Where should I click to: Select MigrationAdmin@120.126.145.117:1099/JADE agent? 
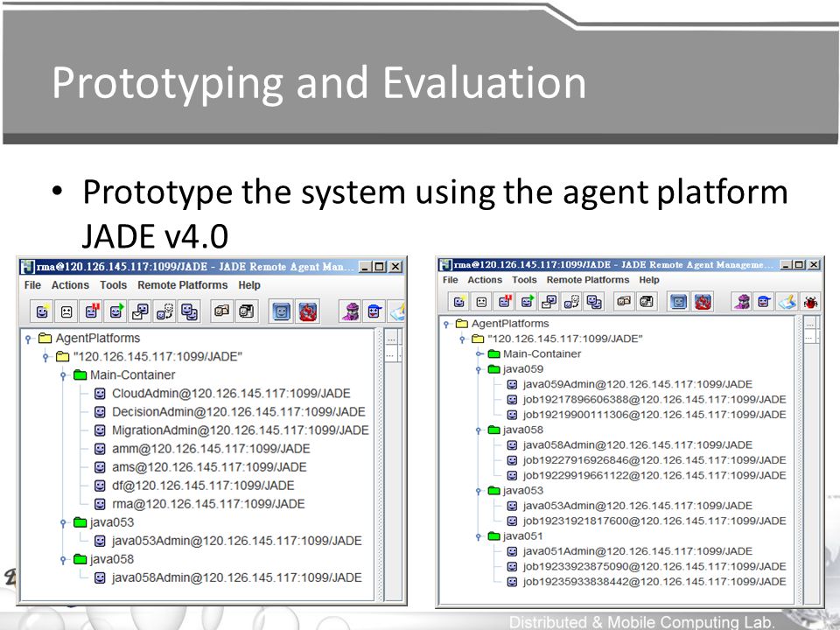tap(231, 430)
